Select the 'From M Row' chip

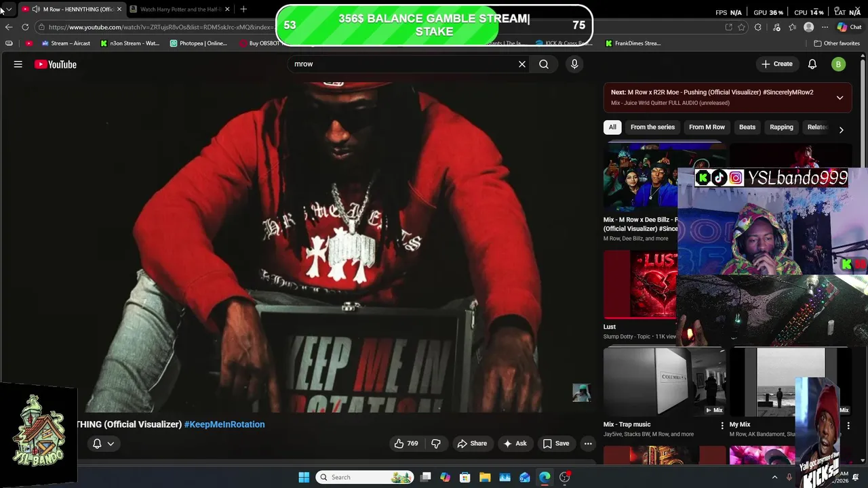[x=707, y=127]
